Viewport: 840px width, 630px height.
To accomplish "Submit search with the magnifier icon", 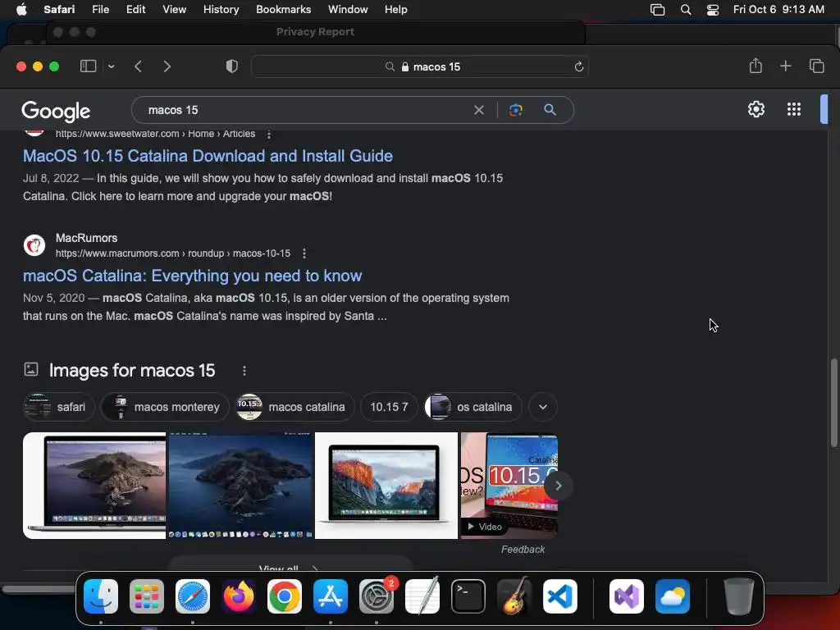I will tap(550, 110).
